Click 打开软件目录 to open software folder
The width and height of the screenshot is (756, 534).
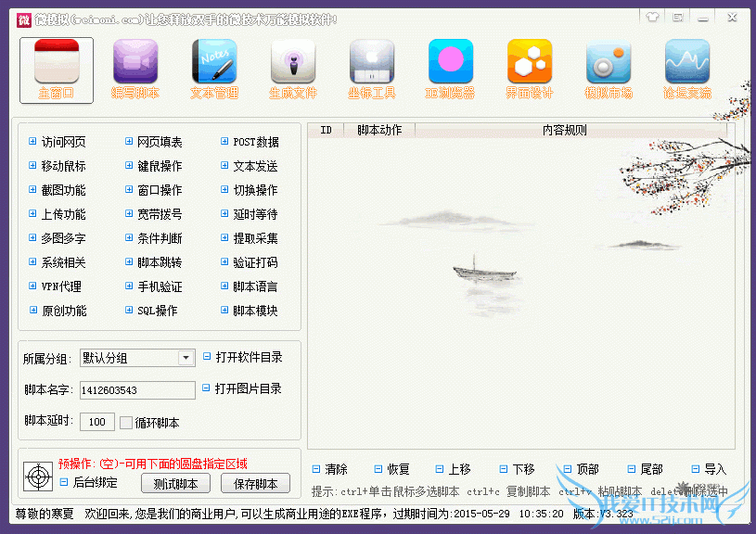point(251,358)
